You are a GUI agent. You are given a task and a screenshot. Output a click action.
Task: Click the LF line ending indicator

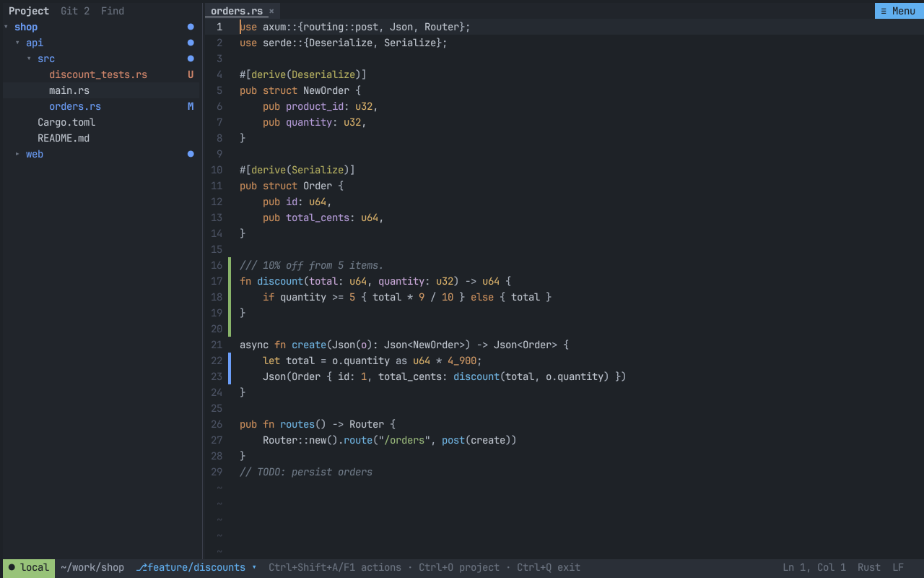point(898,567)
